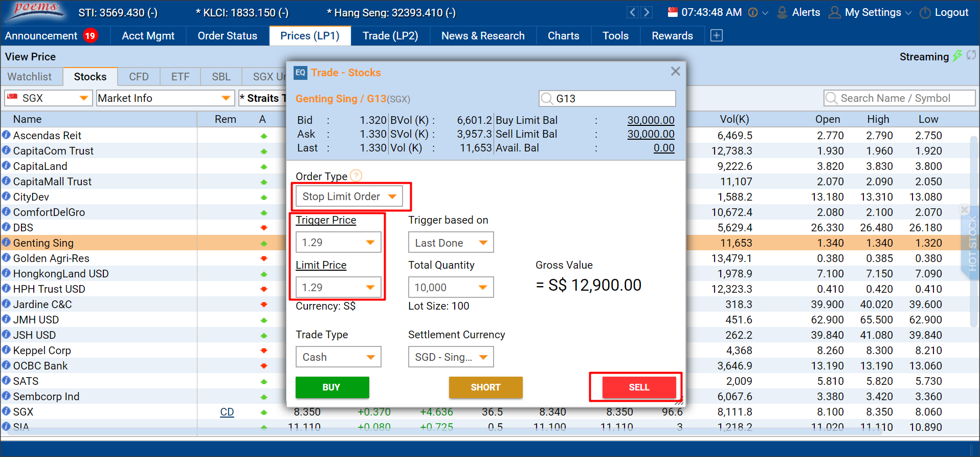Click the previous ticker arrow

[633, 12]
